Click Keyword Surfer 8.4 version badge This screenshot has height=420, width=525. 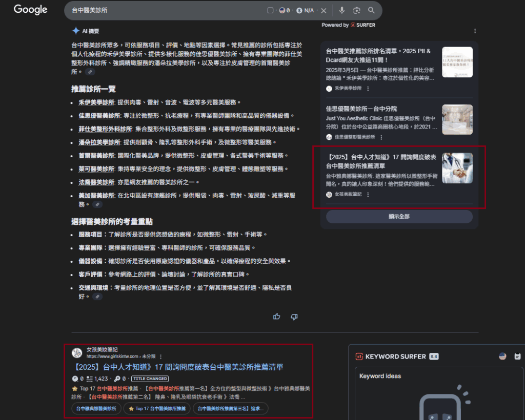tap(434, 356)
